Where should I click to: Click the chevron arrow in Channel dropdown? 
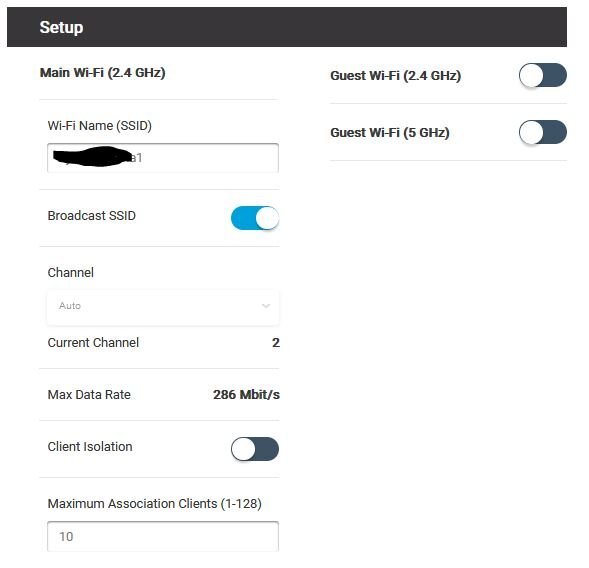[x=266, y=306]
